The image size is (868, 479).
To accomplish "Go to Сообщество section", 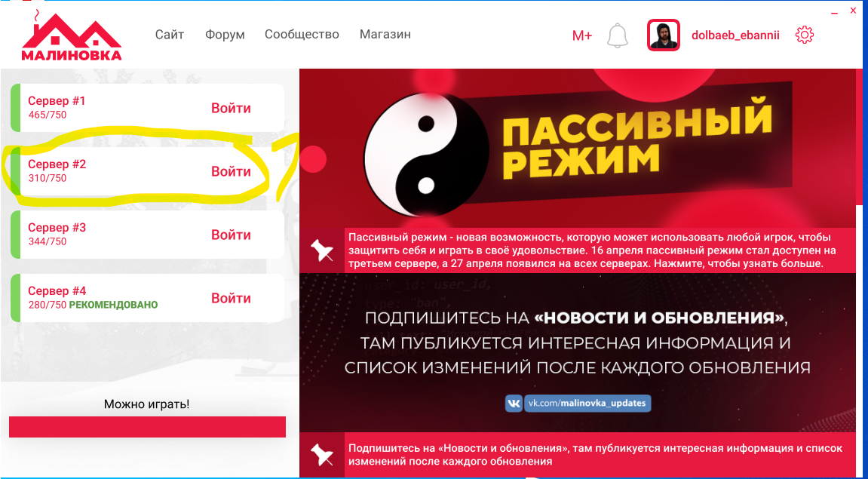I will tap(302, 35).
